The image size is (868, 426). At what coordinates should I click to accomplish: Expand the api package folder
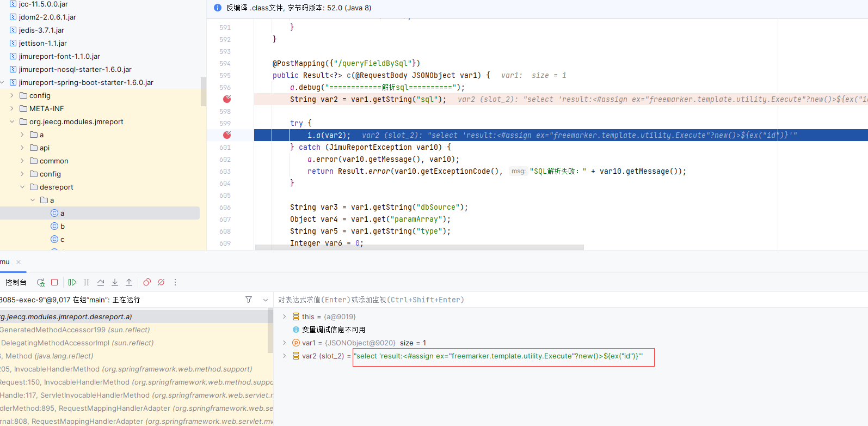[22, 148]
